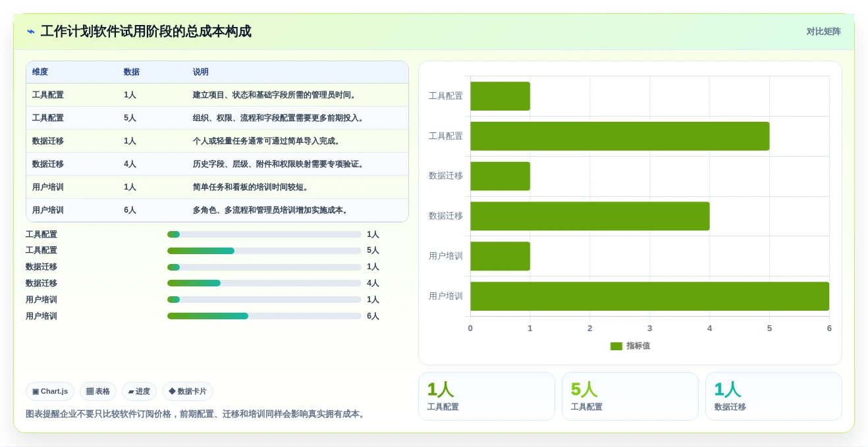
Task: Click the 3 tick on the chart x-axis
Action: pyautogui.click(x=649, y=329)
